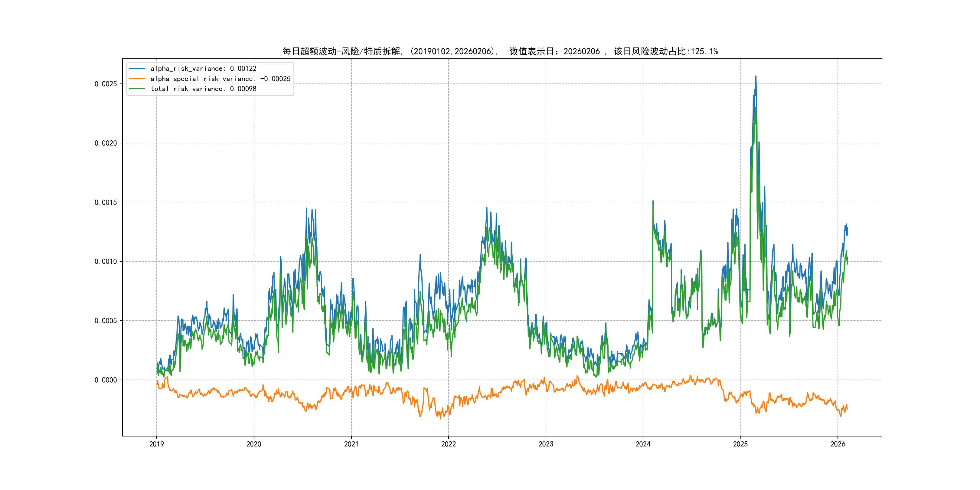
Task: Click the 0.0025 y-axis tick label
Action: [105, 84]
